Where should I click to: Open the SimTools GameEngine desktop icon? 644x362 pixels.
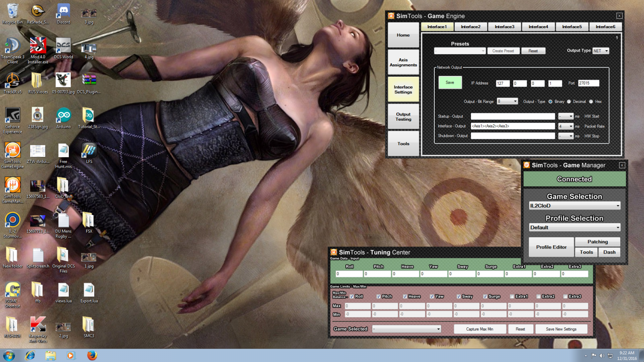pos(12,155)
